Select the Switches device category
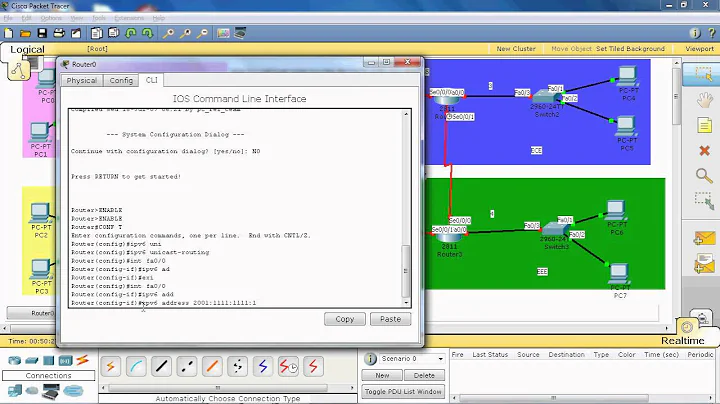The image size is (720, 404). click(32, 360)
